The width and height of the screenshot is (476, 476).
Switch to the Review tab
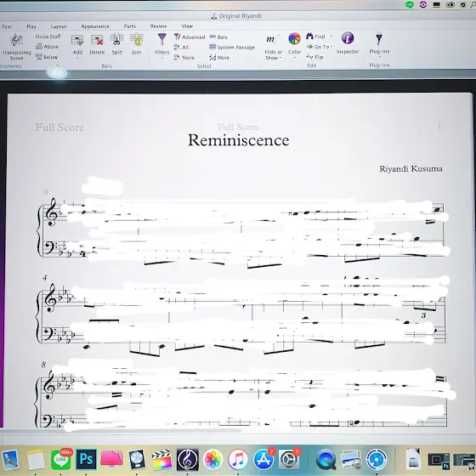tap(158, 26)
